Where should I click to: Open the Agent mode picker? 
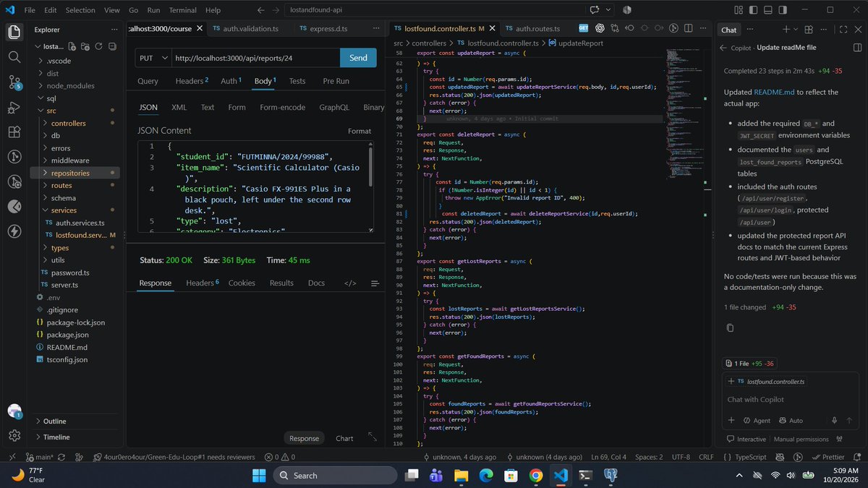[756, 420]
